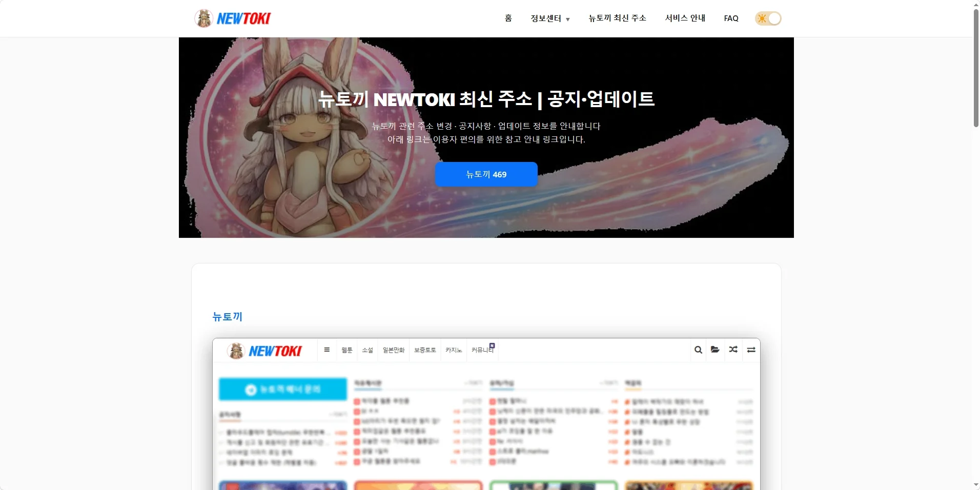Click the blurred cyan banner button in preview
The width and height of the screenshot is (980, 490).
pyautogui.click(x=283, y=390)
